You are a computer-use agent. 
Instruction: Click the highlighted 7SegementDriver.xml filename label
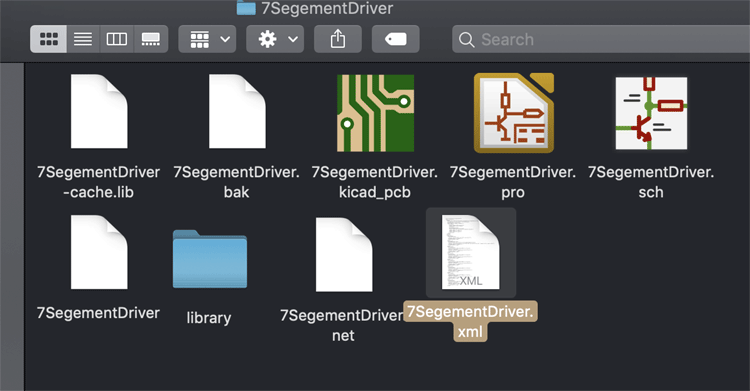(471, 321)
